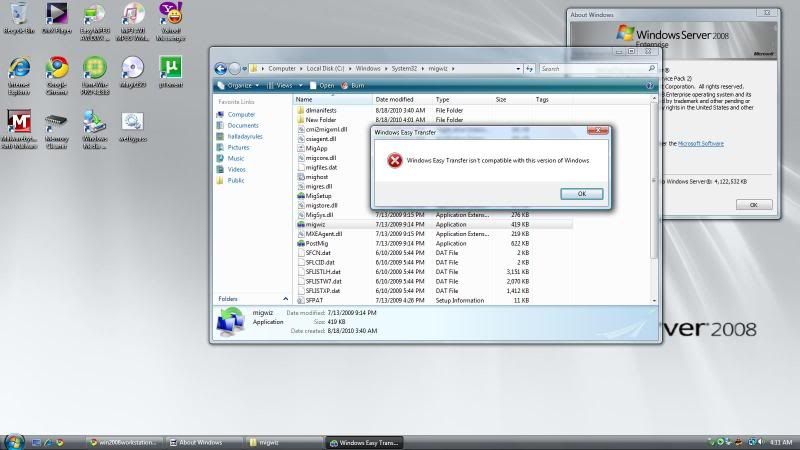The image size is (800, 450).
Task: Open the Views dropdown arrow
Action: tap(301, 86)
